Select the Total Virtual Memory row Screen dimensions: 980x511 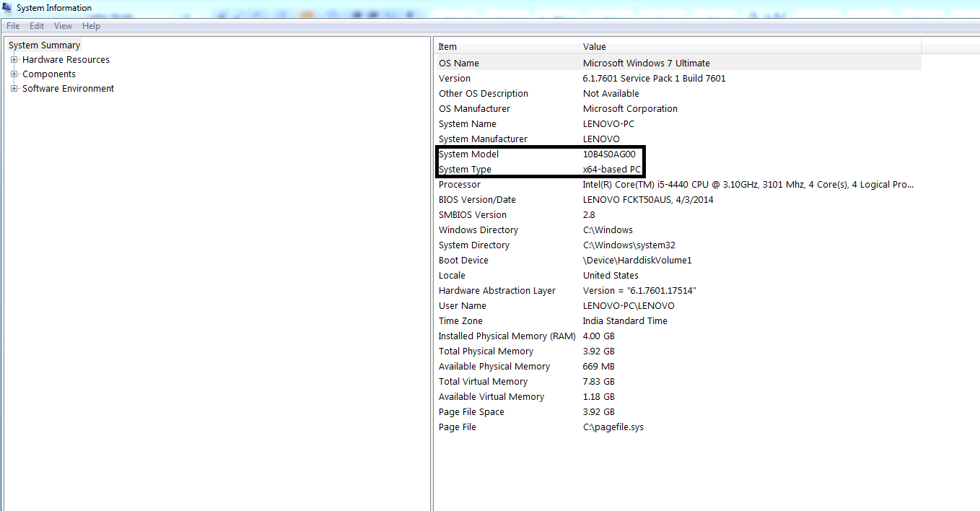(x=678, y=382)
